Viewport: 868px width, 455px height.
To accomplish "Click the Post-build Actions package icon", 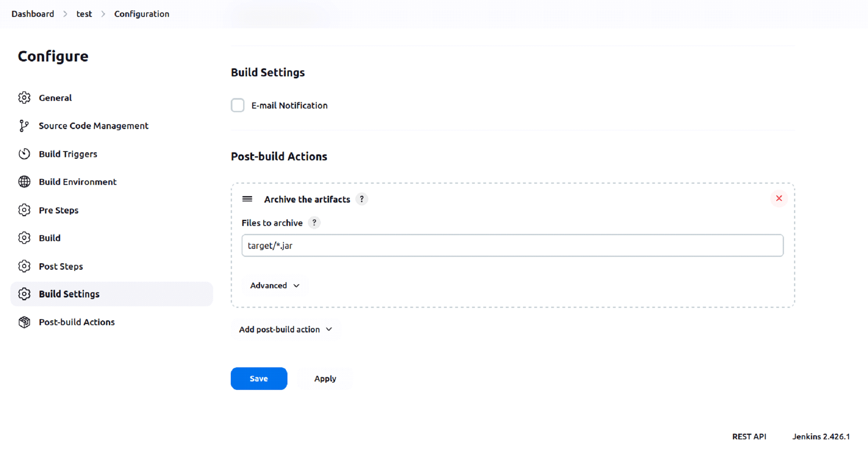I will (x=24, y=322).
